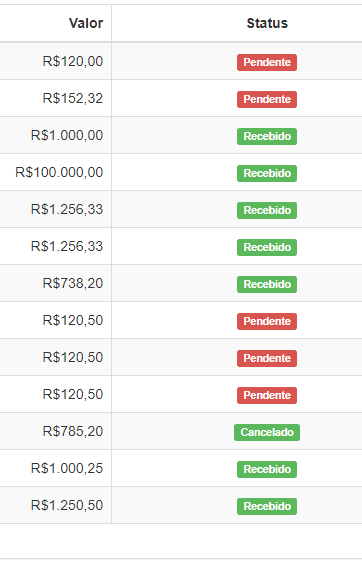The image size is (362, 575).
Task: Select the R$1.000,00 value cell
Action: 55,135
